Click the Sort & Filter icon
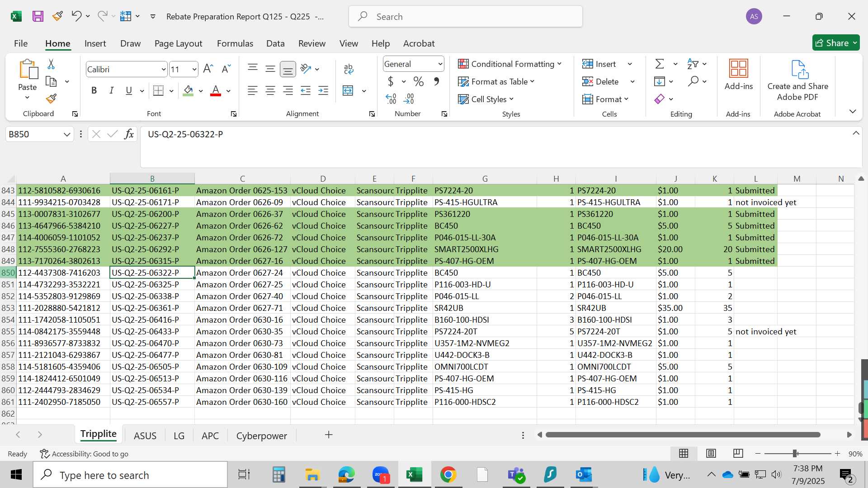The height and width of the screenshot is (488, 868). (x=693, y=64)
